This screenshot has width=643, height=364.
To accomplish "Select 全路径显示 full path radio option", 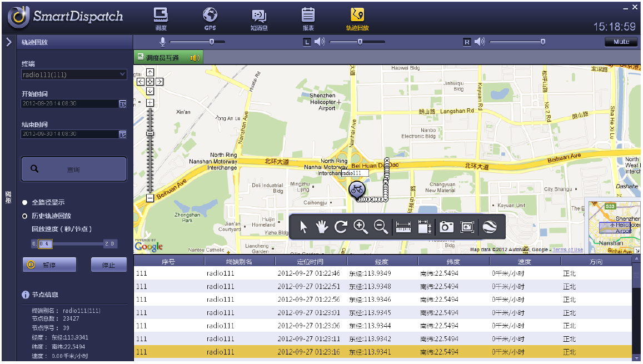I will point(25,202).
